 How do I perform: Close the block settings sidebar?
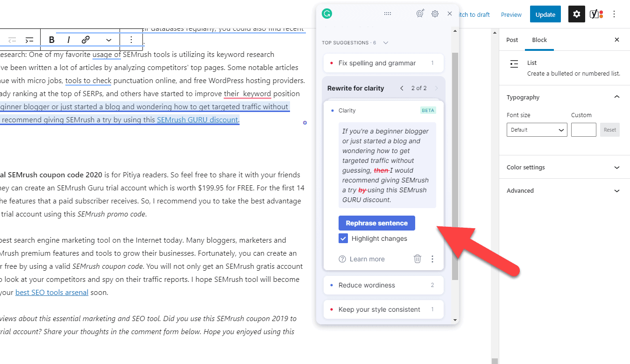tap(617, 40)
